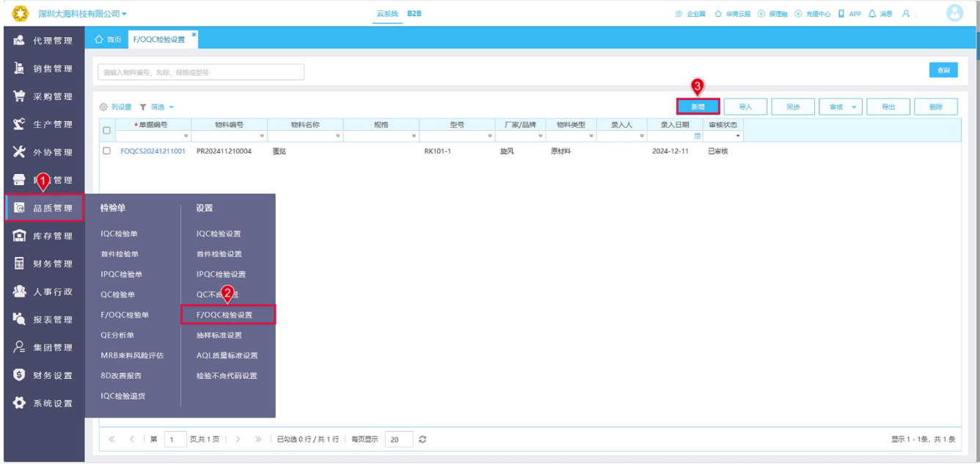
Task: Click the refresh icon in pagination bar
Action: [423, 440]
